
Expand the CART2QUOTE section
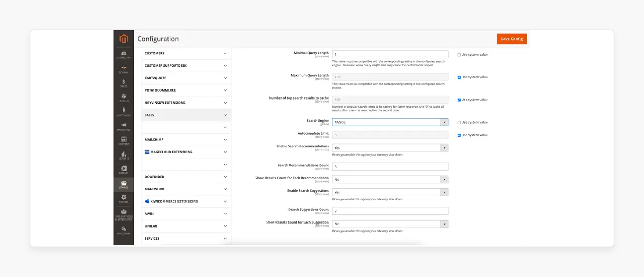[x=186, y=78]
